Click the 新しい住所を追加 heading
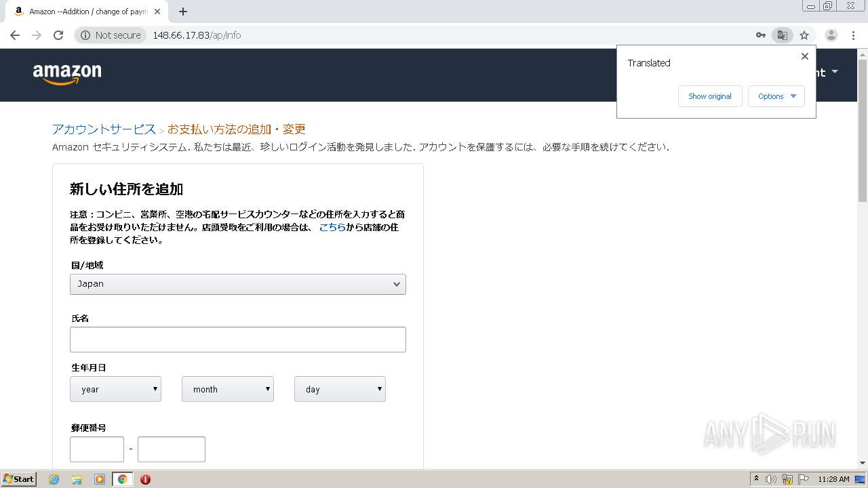The width and height of the screenshot is (868, 488). (x=127, y=189)
